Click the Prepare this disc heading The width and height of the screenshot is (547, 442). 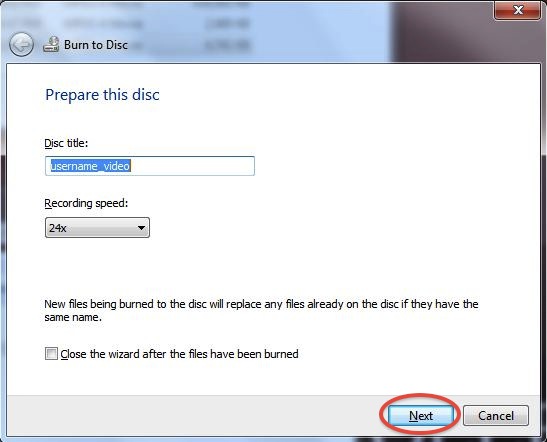103,95
